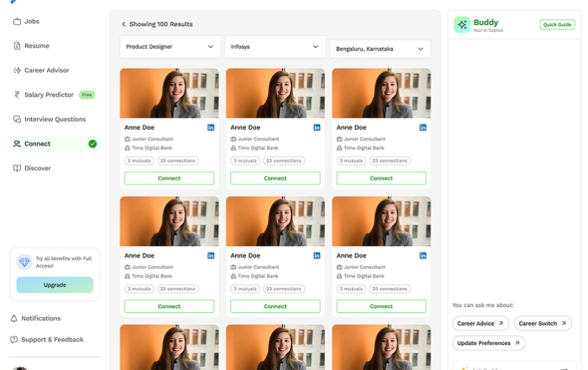The image size is (588, 370).
Task: Click the Discover book icon
Action: pos(17,168)
